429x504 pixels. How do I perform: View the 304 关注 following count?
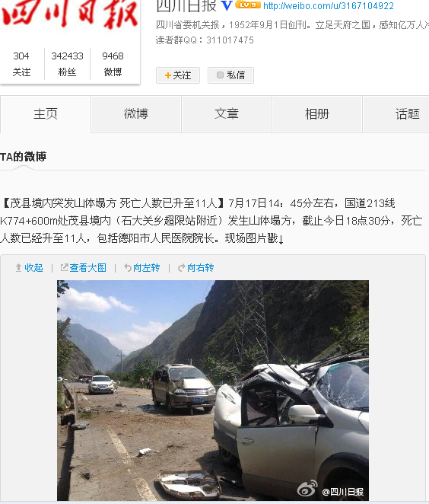[x=21, y=64]
